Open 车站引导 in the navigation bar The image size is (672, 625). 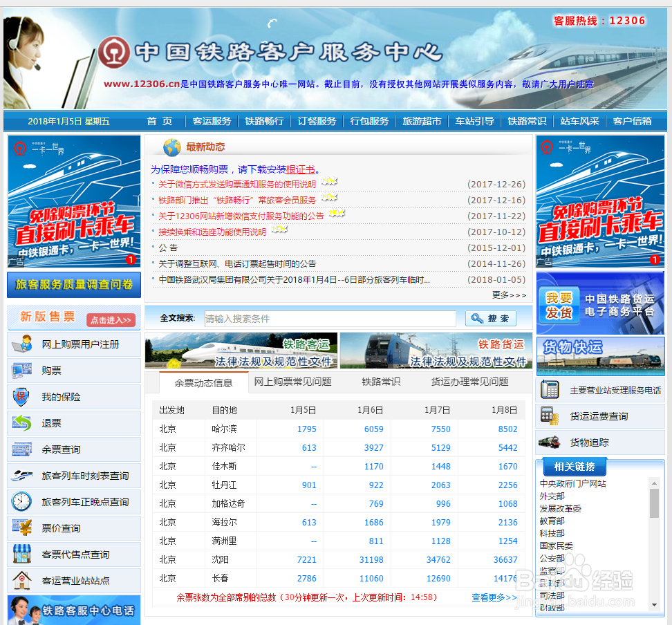pos(474,121)
